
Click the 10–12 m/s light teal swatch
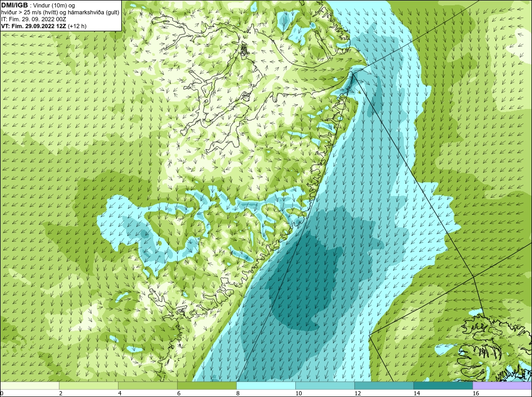click(325, 385)
